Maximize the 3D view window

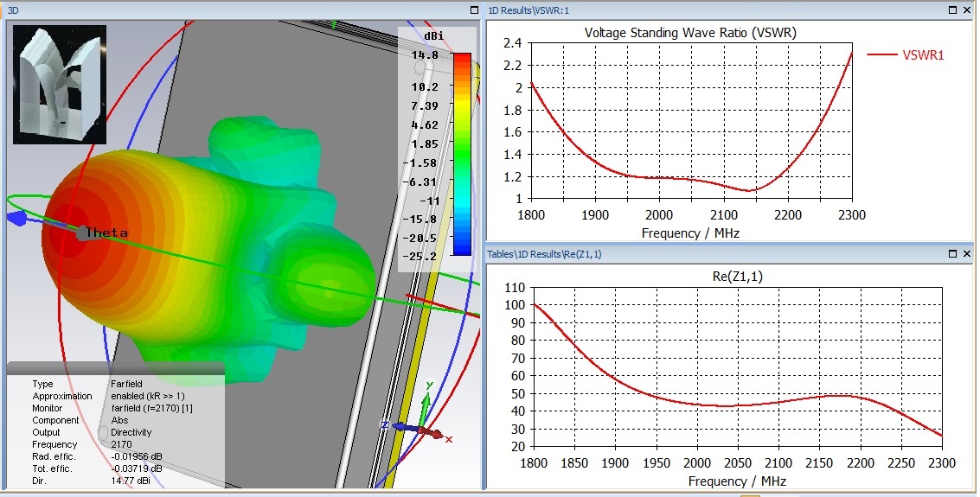pyautogui.click(x=474, y=10)
